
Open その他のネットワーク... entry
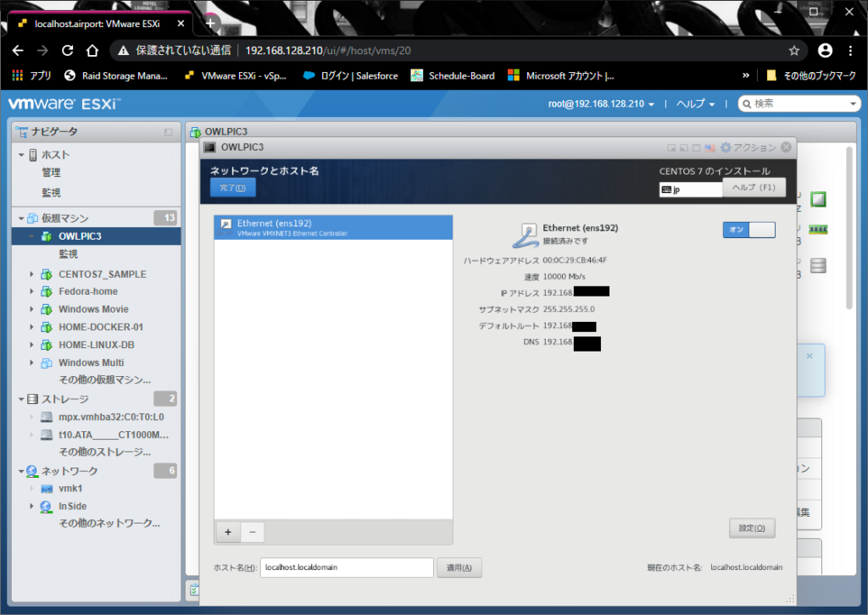(x=109, y=524)
